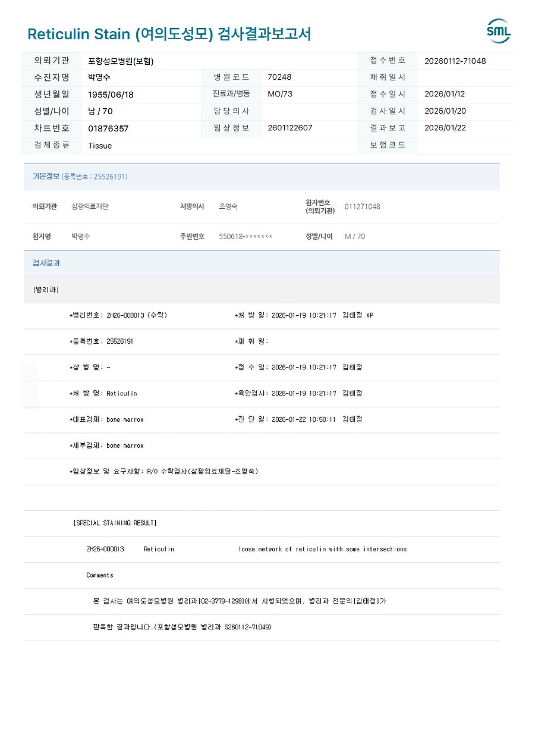Click the 대표검체: bone marrow line

point(107,420)
